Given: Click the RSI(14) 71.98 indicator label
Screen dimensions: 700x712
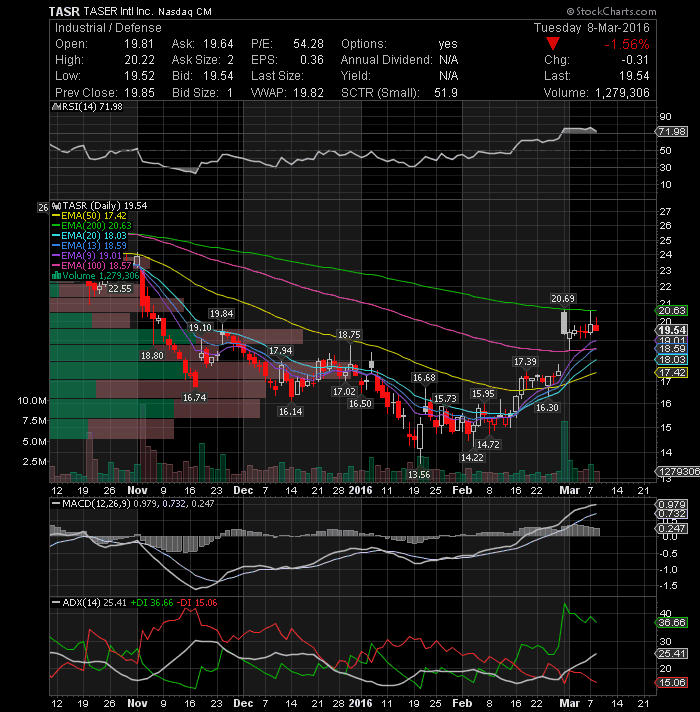Looking at the screenshot, I should point(88,107).
